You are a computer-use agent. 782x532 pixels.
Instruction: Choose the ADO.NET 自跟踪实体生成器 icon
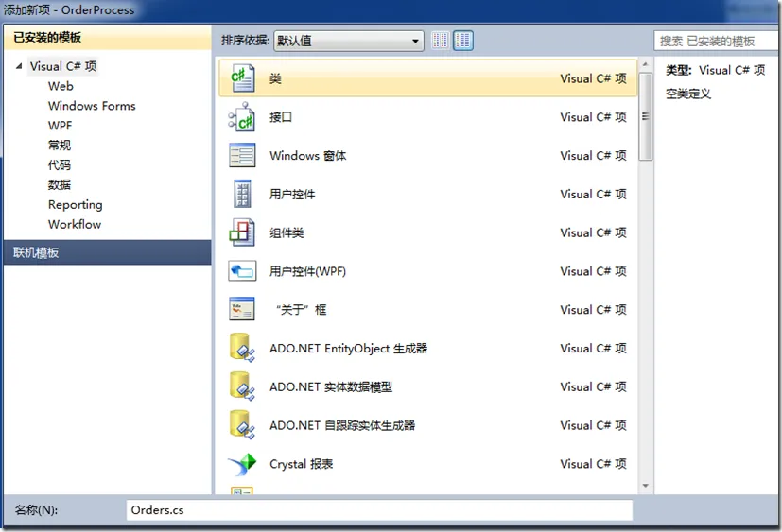click(242, 425)
